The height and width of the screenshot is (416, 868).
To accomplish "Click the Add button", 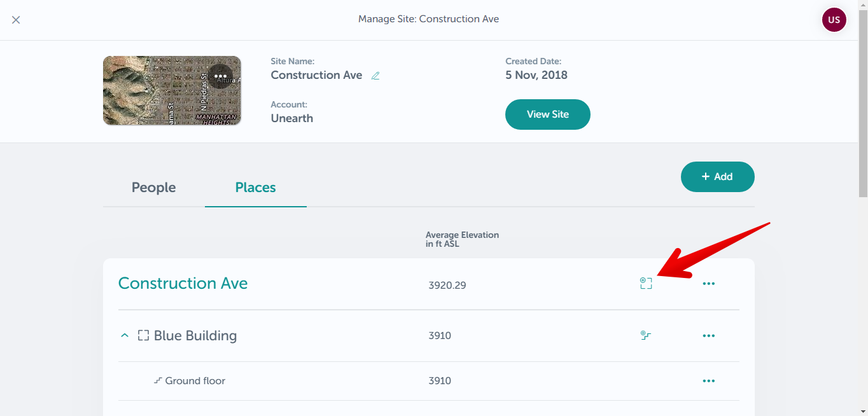I will (718, 177).
